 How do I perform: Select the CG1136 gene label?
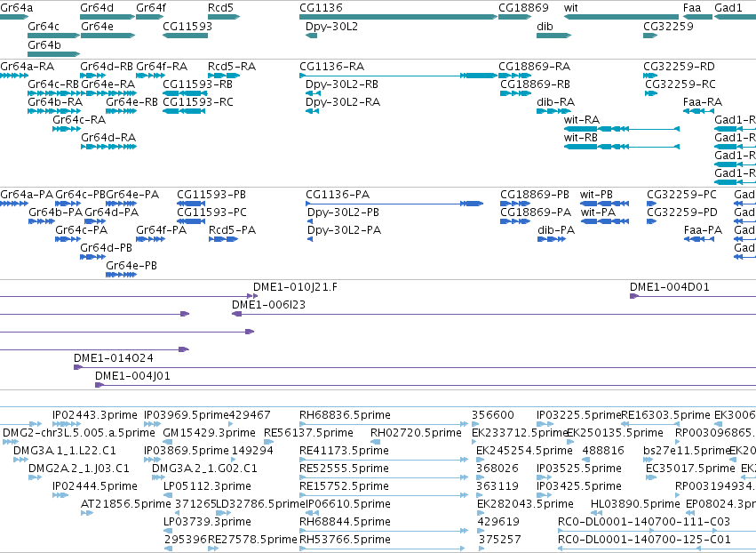pos(321,8)
